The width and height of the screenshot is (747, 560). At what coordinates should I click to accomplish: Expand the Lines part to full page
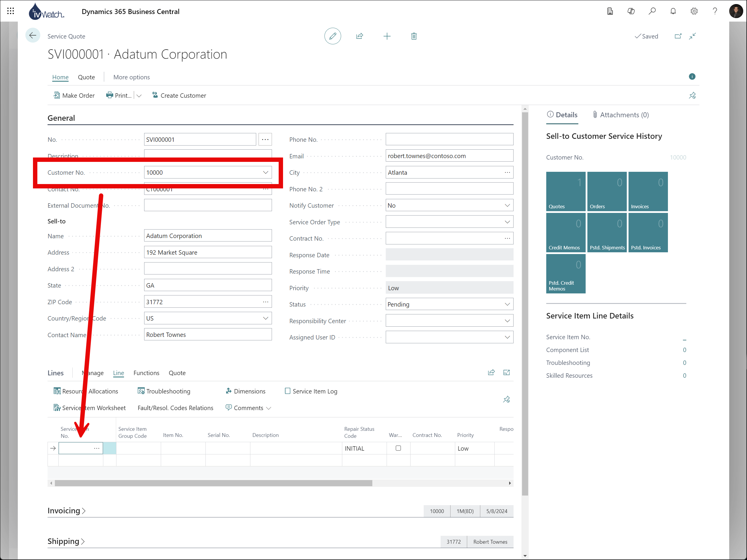506,372
